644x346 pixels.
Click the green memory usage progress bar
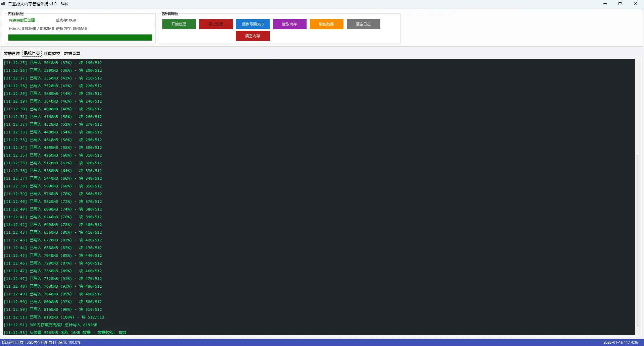(80, 38)
